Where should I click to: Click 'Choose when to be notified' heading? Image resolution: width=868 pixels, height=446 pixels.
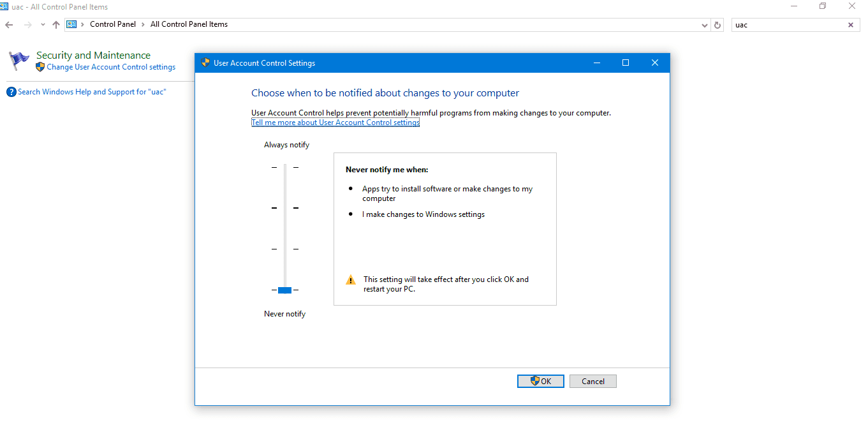pos(385,93)
